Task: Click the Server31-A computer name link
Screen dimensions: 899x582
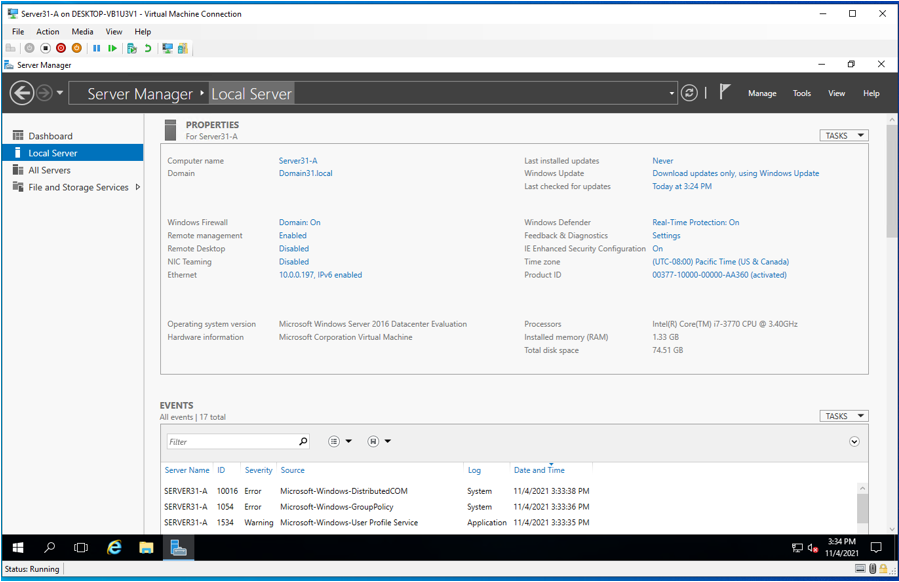Action: [298, 161]
